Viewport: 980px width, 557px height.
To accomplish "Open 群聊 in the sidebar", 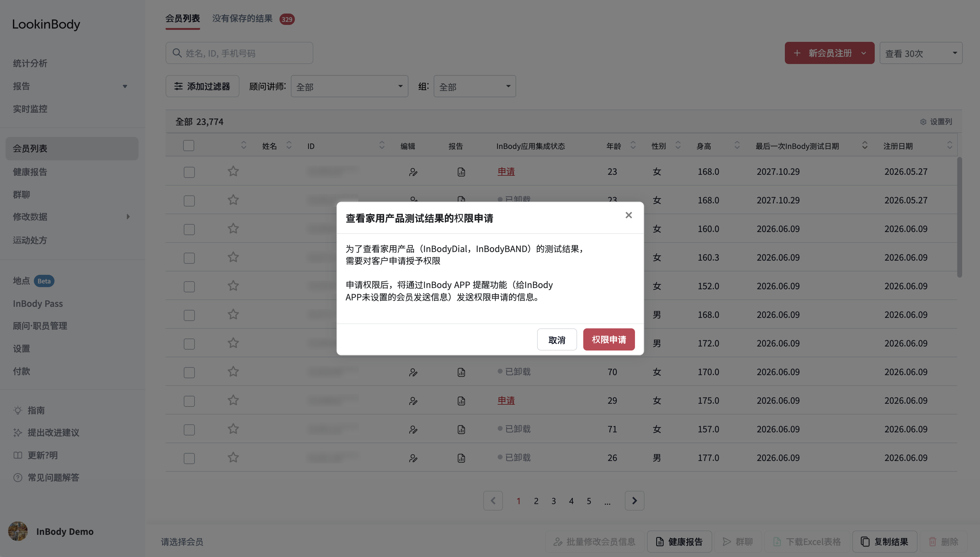I will 22,194.
